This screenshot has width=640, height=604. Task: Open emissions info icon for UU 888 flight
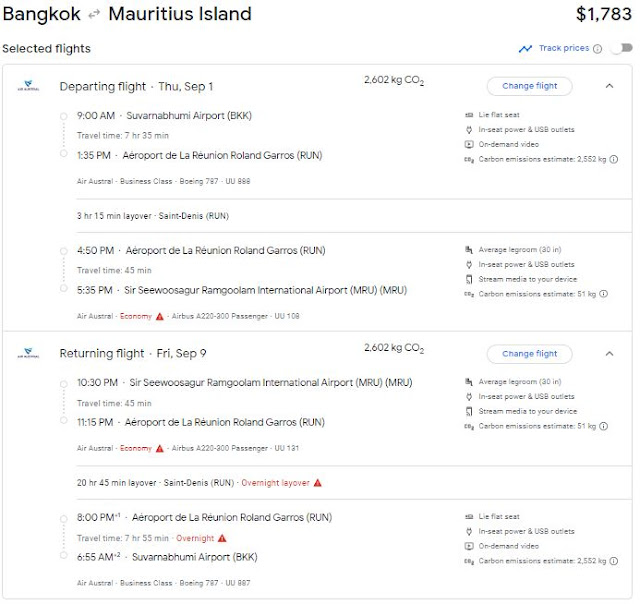tap(613, 160)
